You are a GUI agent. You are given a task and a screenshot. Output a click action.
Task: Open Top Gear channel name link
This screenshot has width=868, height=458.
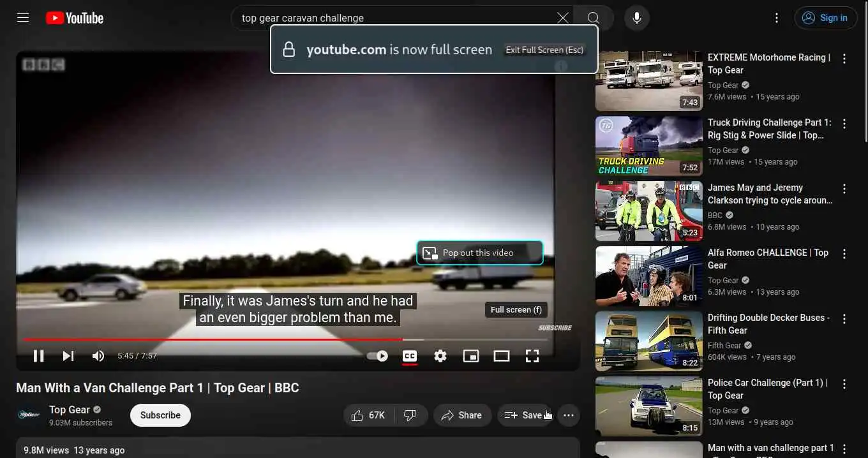(x=70, y=410)
